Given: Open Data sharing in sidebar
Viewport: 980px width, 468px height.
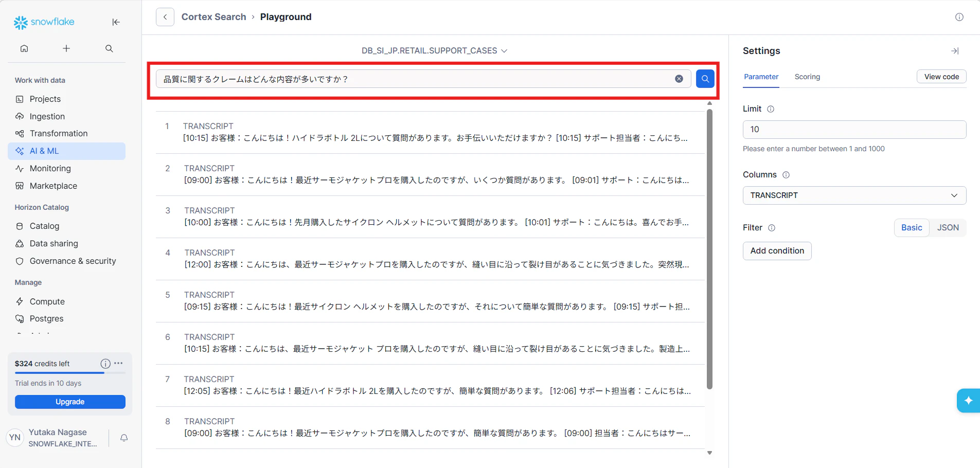Looking at the screenshot, I should [66, 244].
